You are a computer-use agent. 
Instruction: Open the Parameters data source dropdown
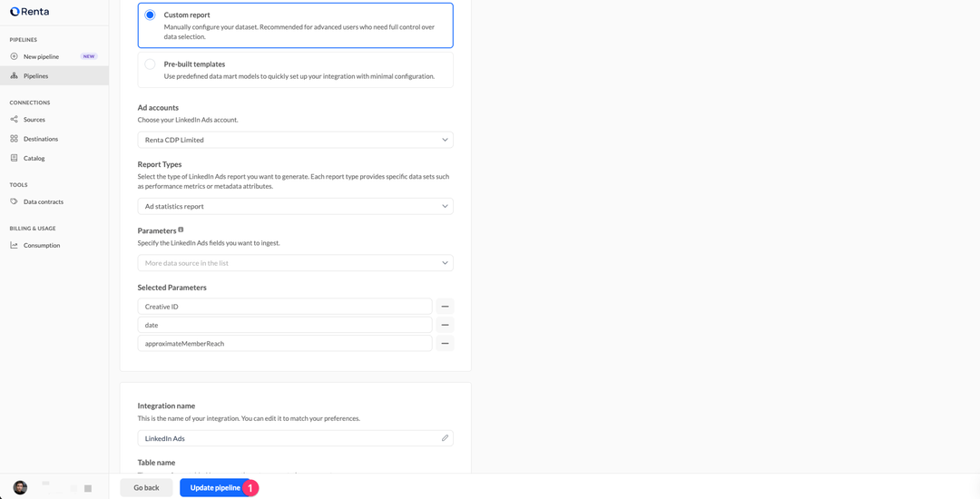click(295, 263)
